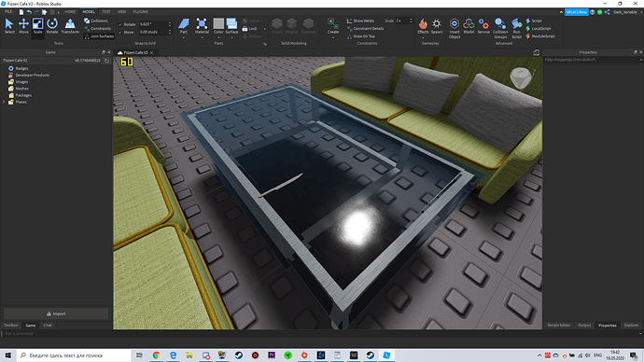
Task: Add a Spawn location
Action: point(437,25)
